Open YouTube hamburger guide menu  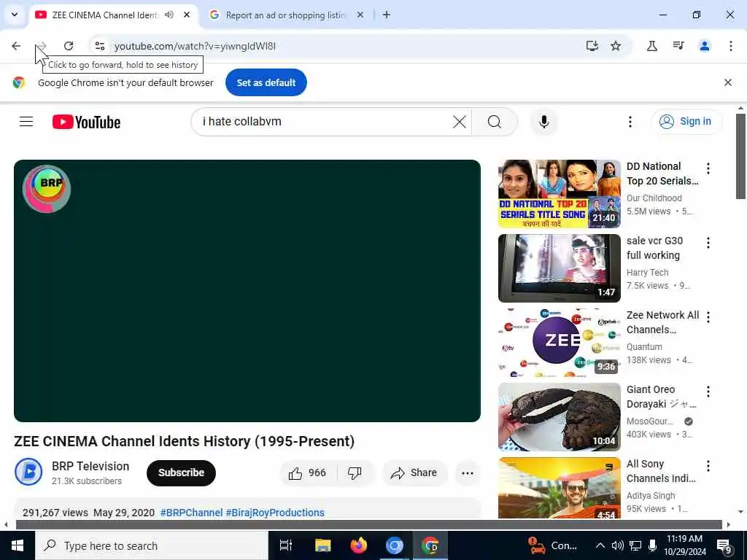(x=26, y=122)
